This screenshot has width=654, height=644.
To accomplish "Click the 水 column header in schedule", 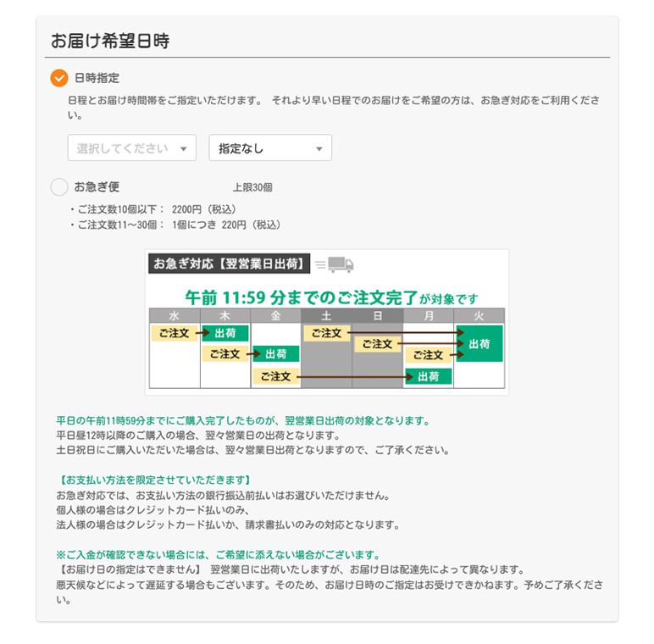I will pos(175,315).
